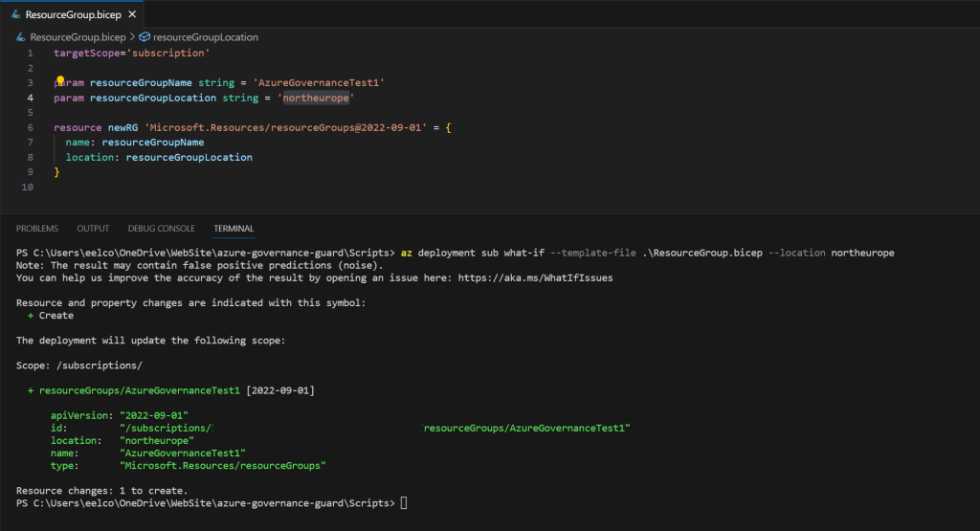
Task: Switch to the TERMINAL panel tab
Action: pyautogui.click(x=234, y=229)
